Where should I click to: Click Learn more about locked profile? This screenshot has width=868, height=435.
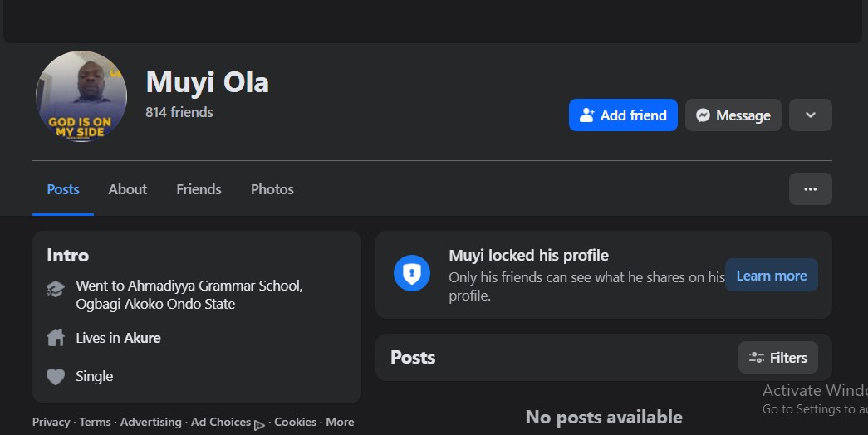tap(771, 276)
